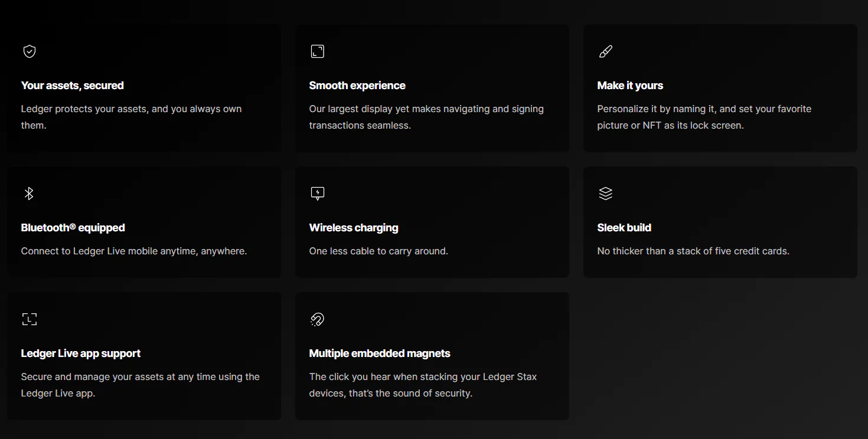868x439 pixels.
Task: Select the 'Bluetooth® equipped' heading
Action: pos(73,228)
